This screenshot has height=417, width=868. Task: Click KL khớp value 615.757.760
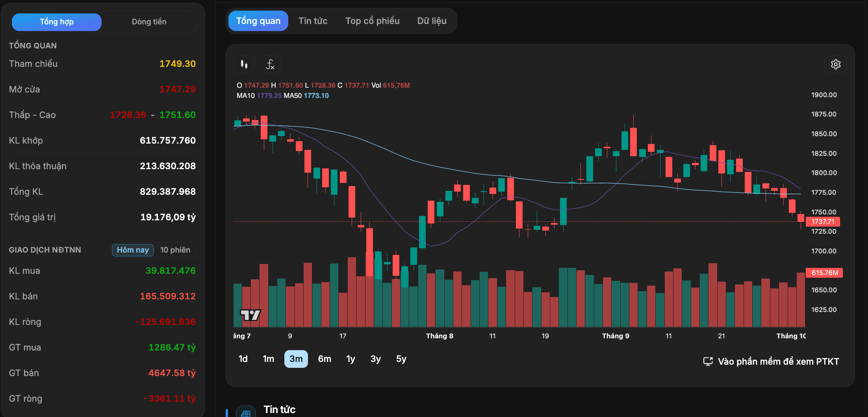(x=168, y=140)
